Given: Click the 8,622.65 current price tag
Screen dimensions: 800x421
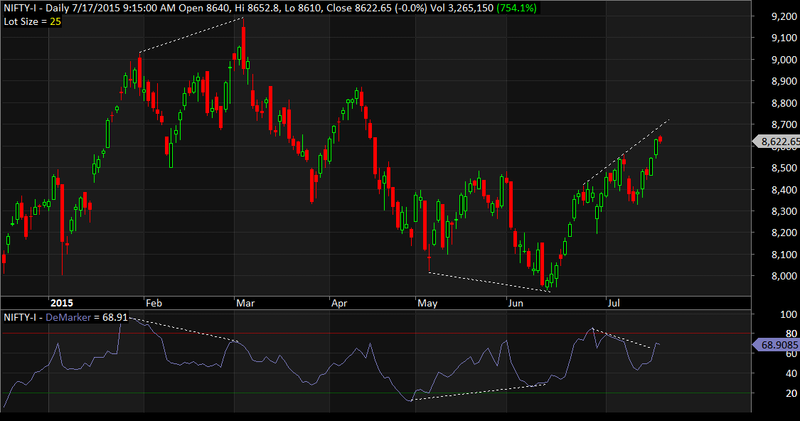Looking at the screenshot, I should click(779, 141).
